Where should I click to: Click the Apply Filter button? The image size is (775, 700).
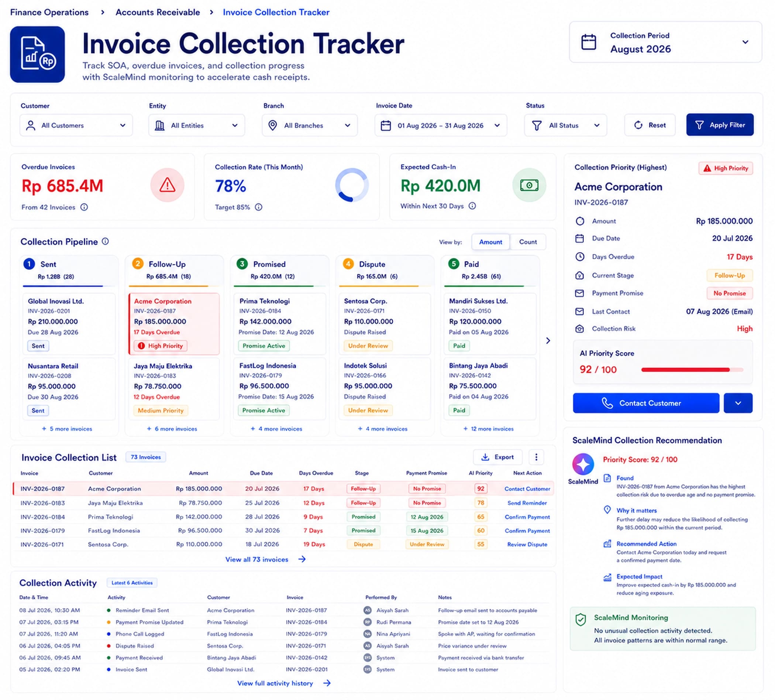720,125
